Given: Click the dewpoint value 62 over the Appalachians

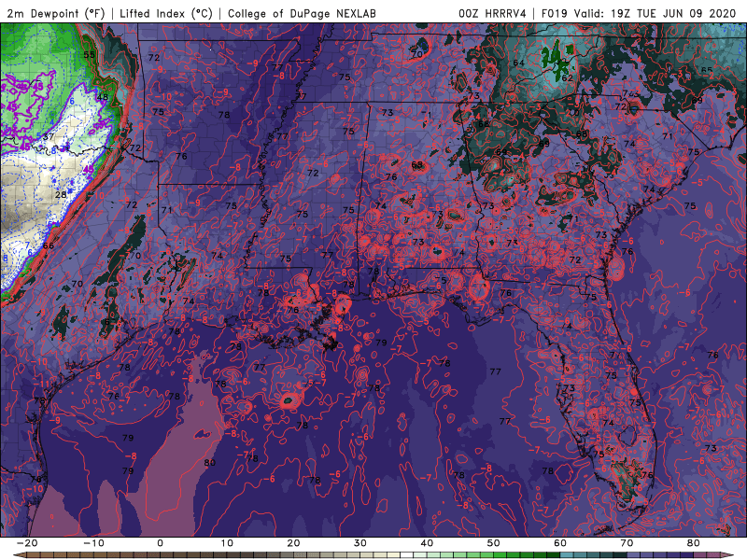Looking at the screenshot, I should tap(568, 78).
